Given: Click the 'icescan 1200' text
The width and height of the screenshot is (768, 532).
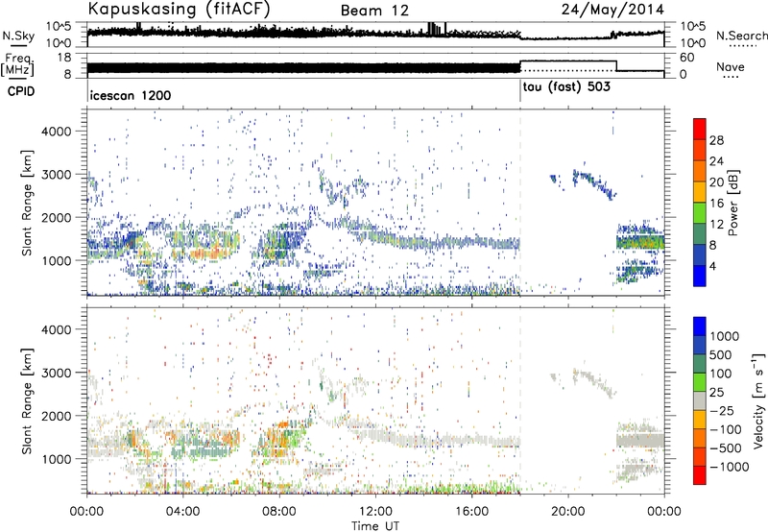Looking at the screenshot, I should point(131,95).
